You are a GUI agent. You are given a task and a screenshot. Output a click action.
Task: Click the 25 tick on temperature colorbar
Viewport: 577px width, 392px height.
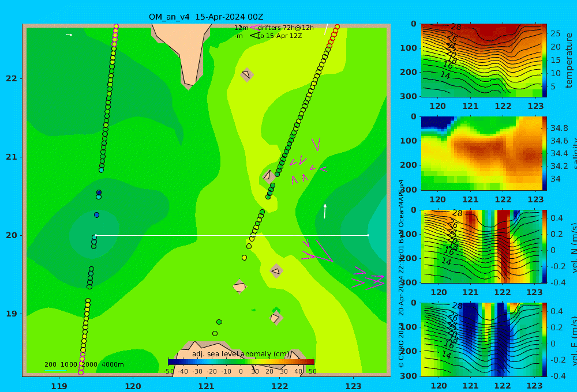[x=555, y=33]
